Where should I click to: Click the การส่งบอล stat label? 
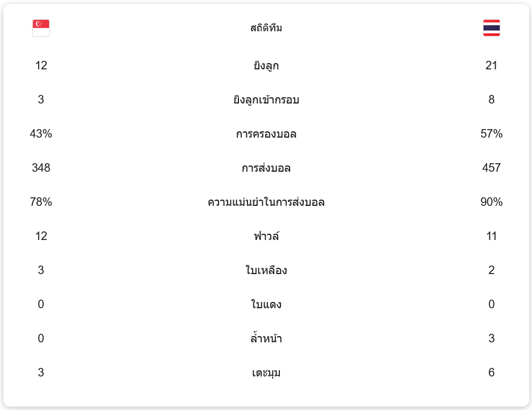point(266,168)
